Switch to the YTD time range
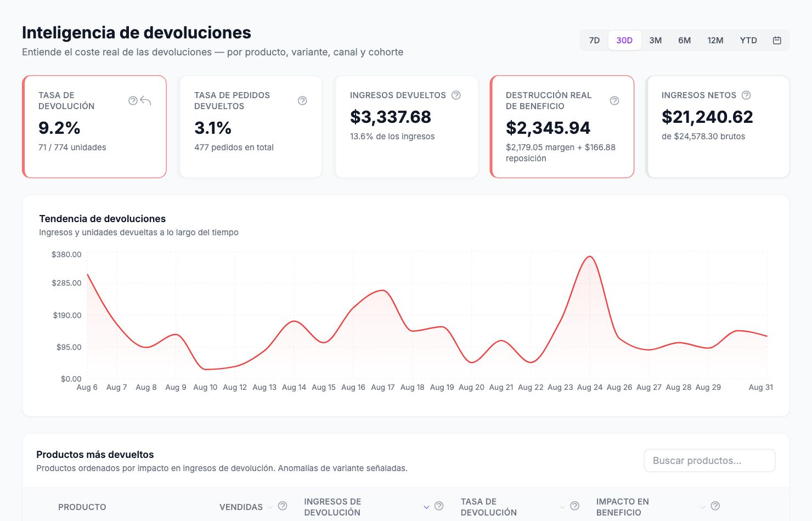Screen dimensions: 812x521 pos(748,40)
